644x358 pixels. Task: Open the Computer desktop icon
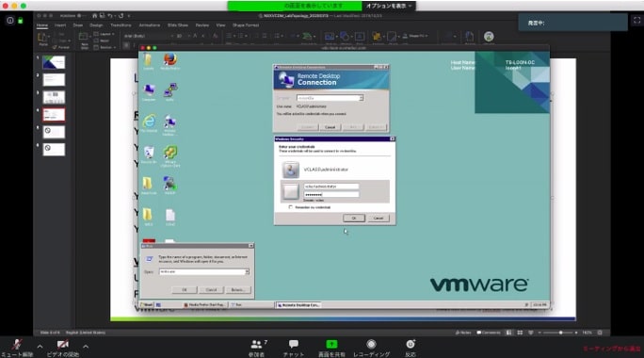pos(149,92)
